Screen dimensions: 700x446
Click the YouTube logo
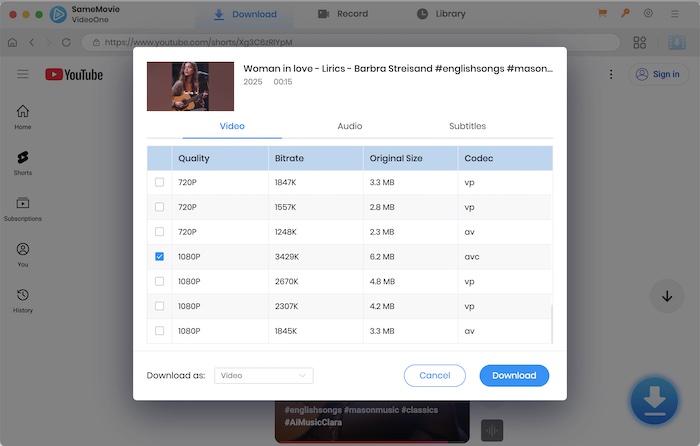[74, 75]
